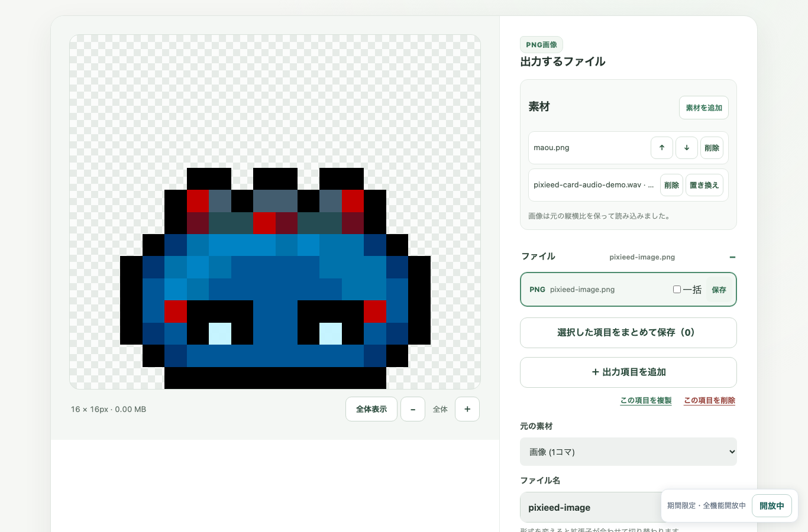Click the pixel art preview canvas image

coord(275,212)
